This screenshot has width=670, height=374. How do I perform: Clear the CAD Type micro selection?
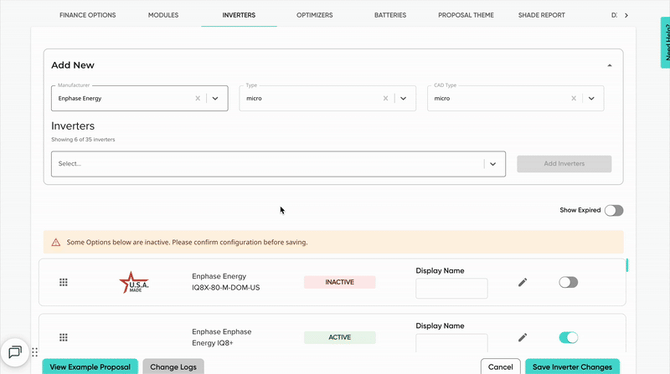pyautogui.click(x=573, y=98)
